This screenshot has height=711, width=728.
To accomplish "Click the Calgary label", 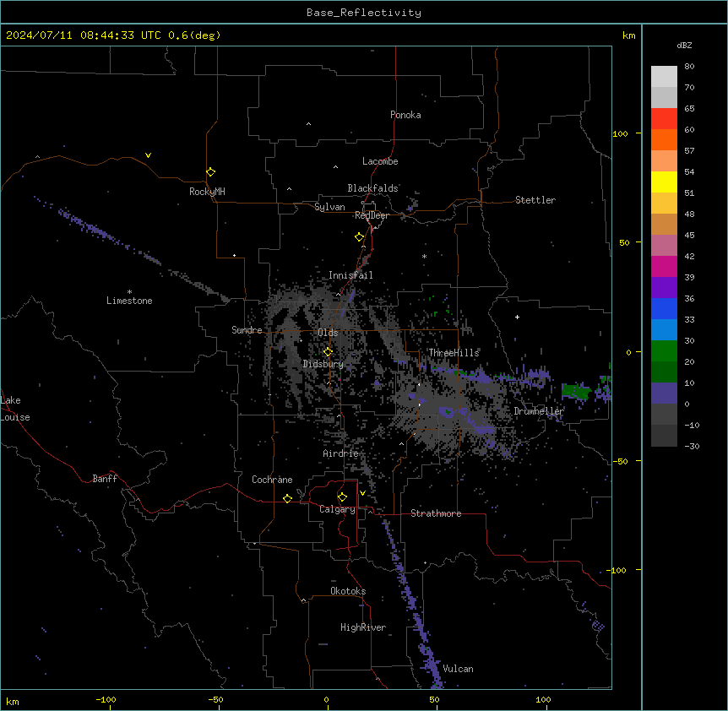I will (x=337, y=509).
